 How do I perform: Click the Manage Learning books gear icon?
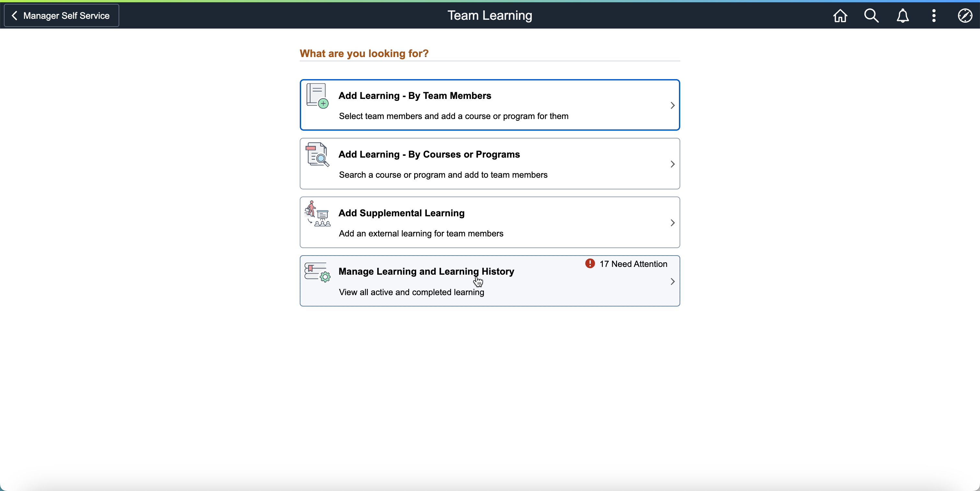tap(317, 272)
